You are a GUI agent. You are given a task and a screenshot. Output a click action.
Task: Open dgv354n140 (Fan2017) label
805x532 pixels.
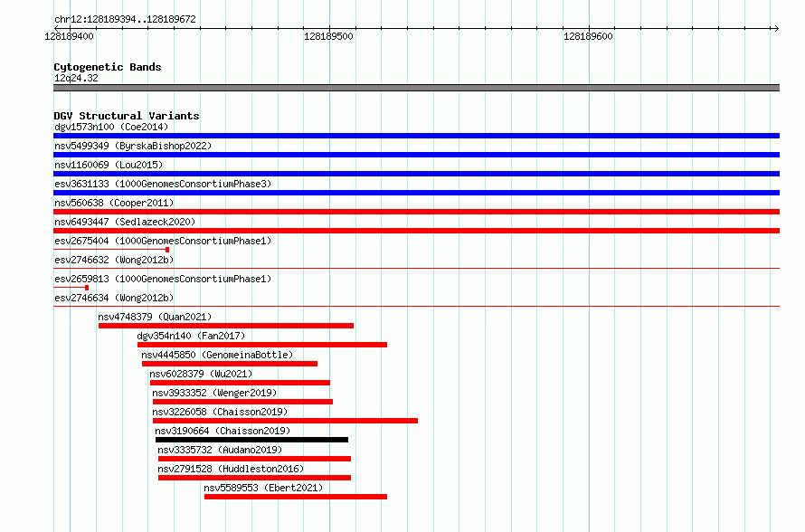coord(191,336)
